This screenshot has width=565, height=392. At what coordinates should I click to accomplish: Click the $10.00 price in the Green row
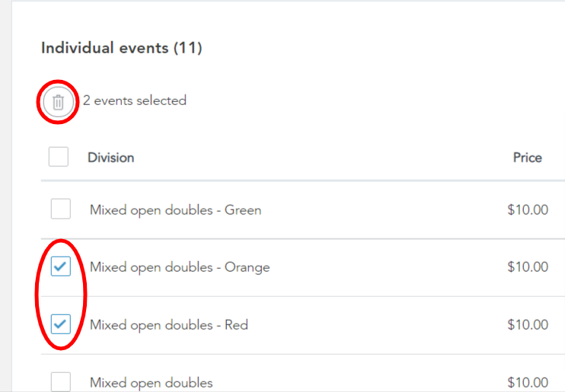(528, 209)
